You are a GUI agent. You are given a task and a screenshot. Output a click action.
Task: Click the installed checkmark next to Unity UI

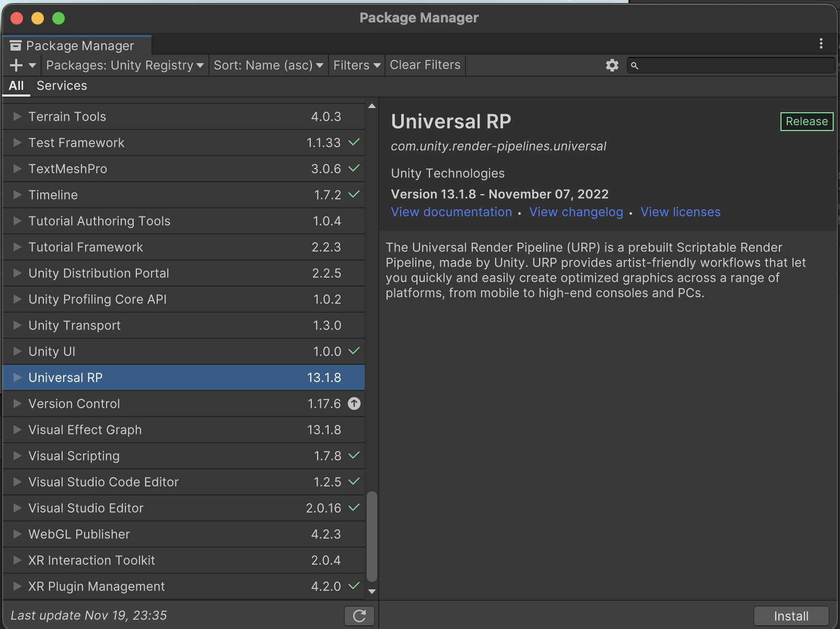click(354, 351)
